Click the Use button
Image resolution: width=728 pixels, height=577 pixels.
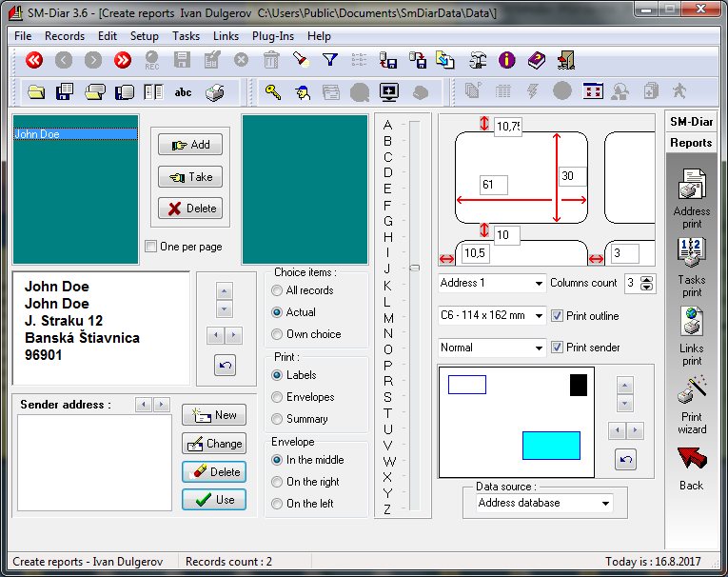pyautogui.click(x=214, y=500)
